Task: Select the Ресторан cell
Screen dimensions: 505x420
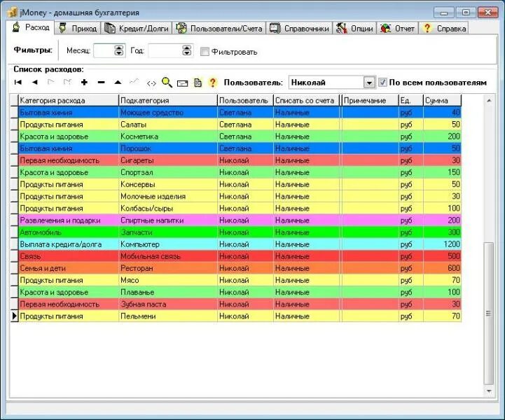Action: click(x=168, y=268)
